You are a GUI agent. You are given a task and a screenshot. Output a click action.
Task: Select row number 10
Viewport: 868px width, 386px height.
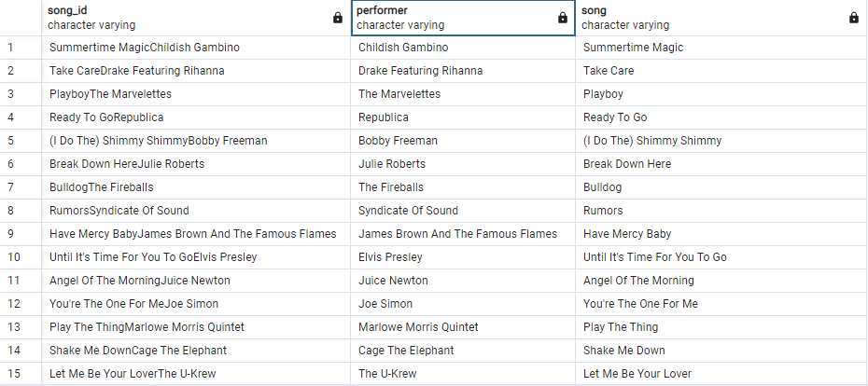(x=10, y=257)
